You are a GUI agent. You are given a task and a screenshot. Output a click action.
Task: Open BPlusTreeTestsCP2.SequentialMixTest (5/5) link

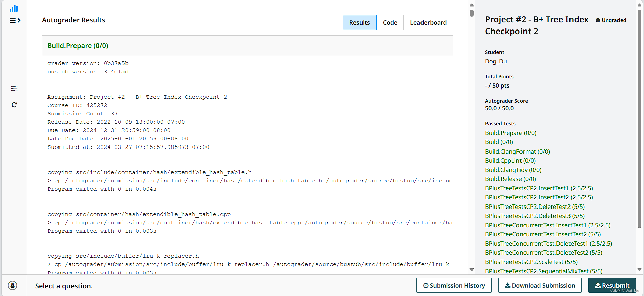tap(544, 271)
